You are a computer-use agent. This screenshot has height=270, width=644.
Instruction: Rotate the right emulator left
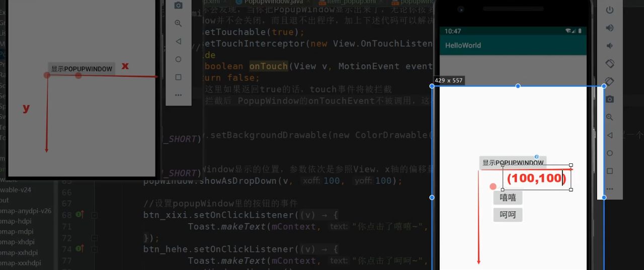pyautogui.click(x=610, y=63)
